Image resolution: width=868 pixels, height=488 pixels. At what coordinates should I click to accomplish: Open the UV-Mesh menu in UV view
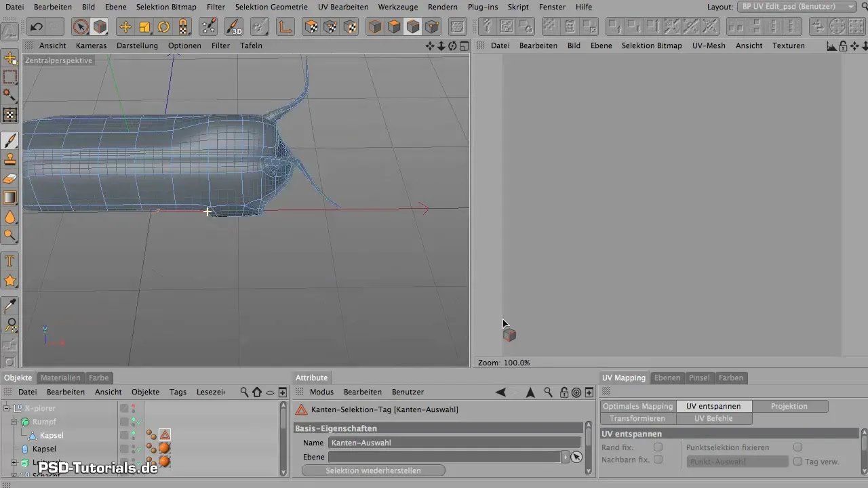[x=709, y=45]
